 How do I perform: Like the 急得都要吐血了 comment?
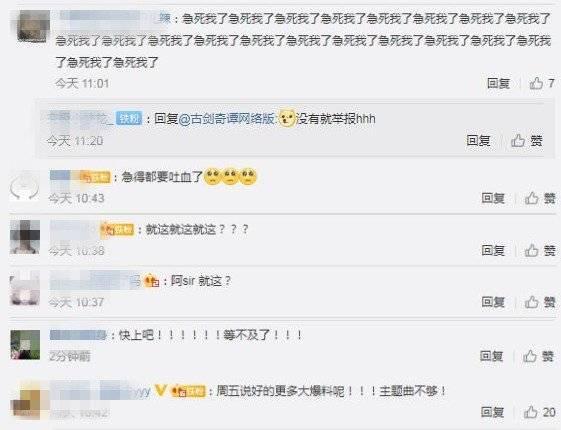click(540, 198)
